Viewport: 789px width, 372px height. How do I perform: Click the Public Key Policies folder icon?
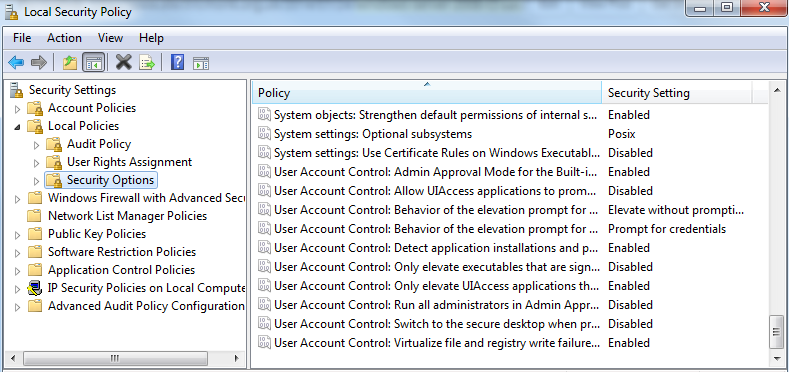[35, 234]
